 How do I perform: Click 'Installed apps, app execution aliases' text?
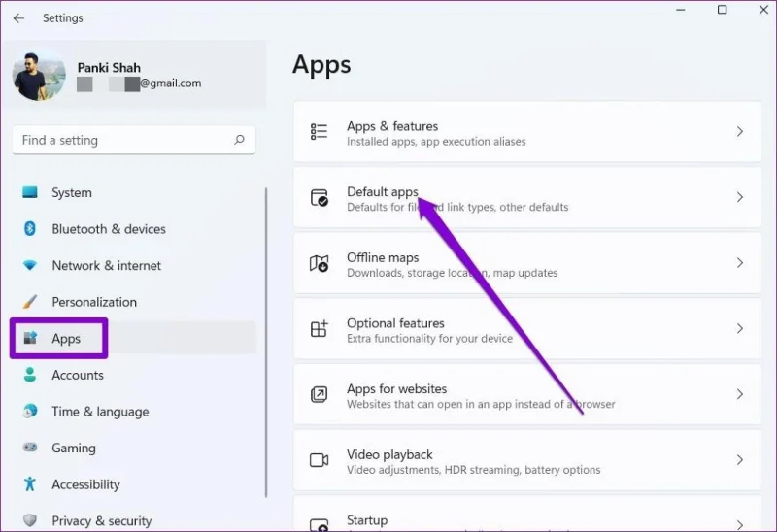pyautogui.click(x=436, y=142)
